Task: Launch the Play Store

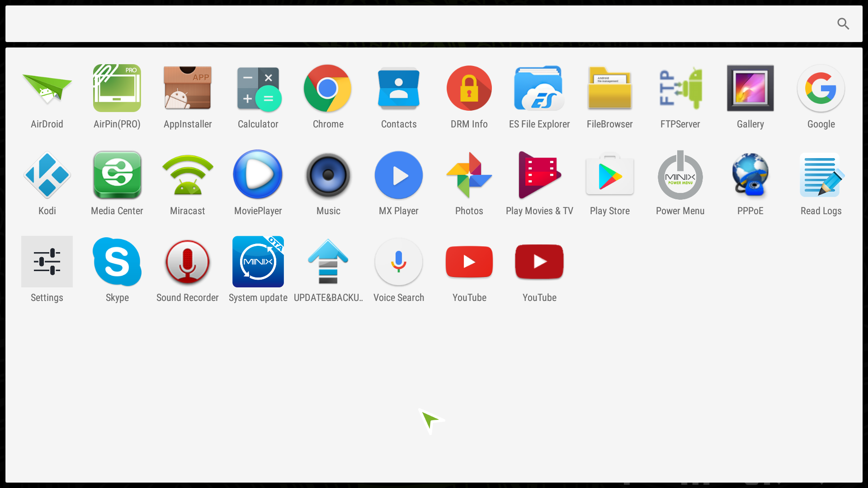Action: point(610,175)
